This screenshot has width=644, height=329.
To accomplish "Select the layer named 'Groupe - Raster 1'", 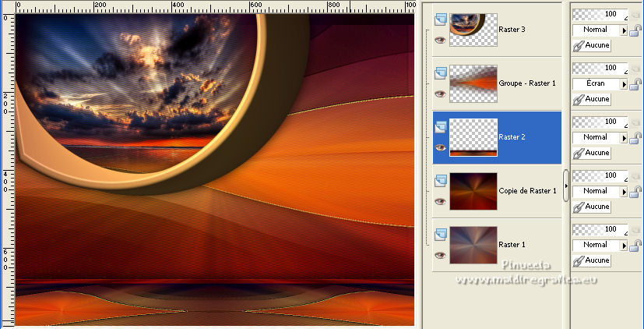I will coord(527,83).
